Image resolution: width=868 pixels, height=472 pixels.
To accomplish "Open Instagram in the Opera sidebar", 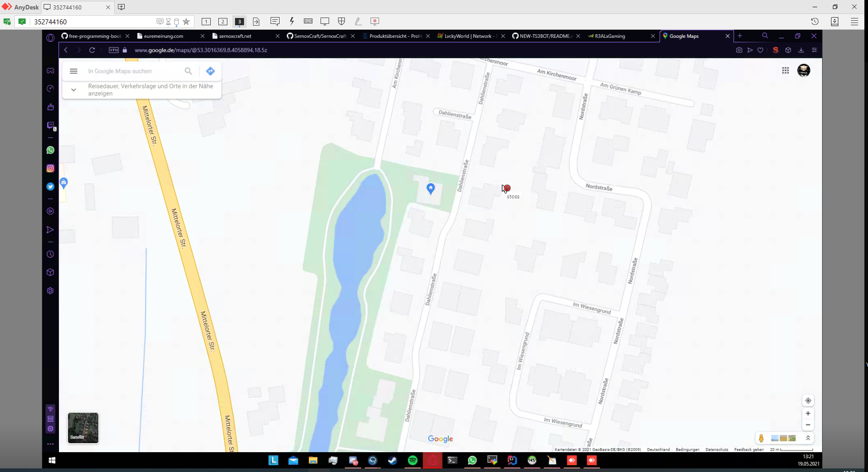I will [50, 168].
